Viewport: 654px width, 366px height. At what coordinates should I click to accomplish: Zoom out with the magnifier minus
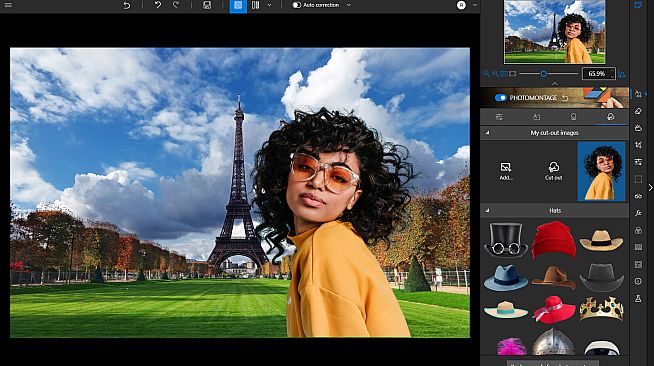click(486, 74)
